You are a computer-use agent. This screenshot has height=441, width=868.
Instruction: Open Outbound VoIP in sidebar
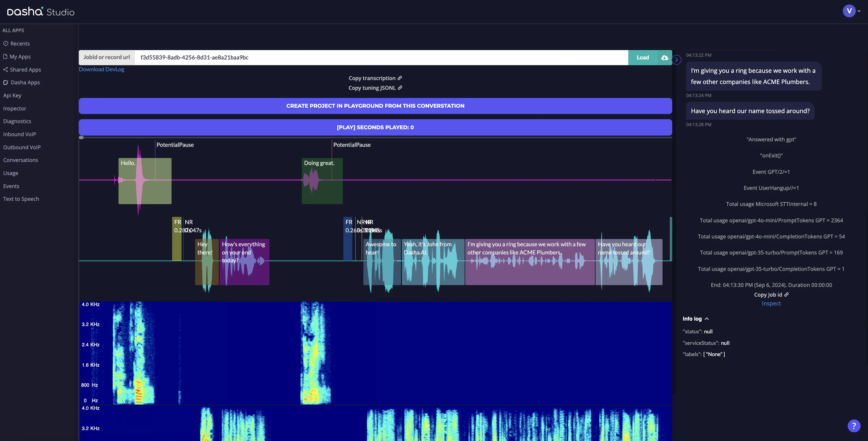22,147
